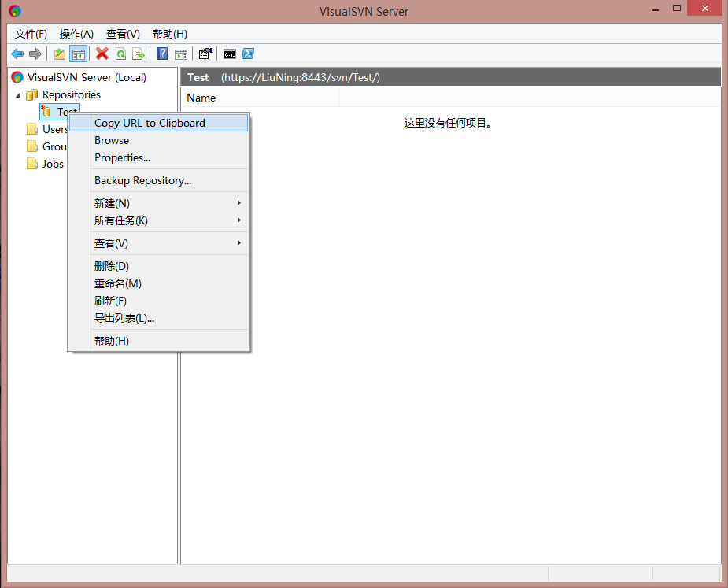The image size is (728, 588).
Task: Collapse the Repositories tree node arrow
Action: [x=18, y=95]
